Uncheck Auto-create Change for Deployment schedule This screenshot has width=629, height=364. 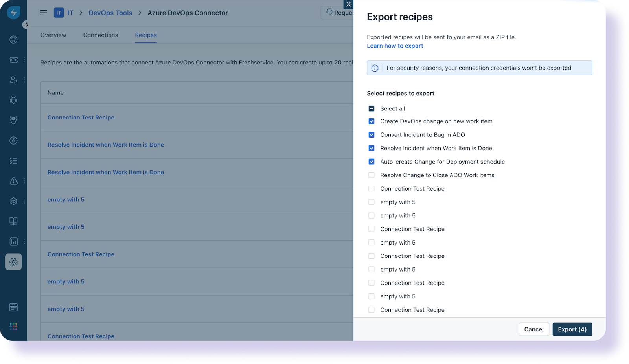coord(372,162)
